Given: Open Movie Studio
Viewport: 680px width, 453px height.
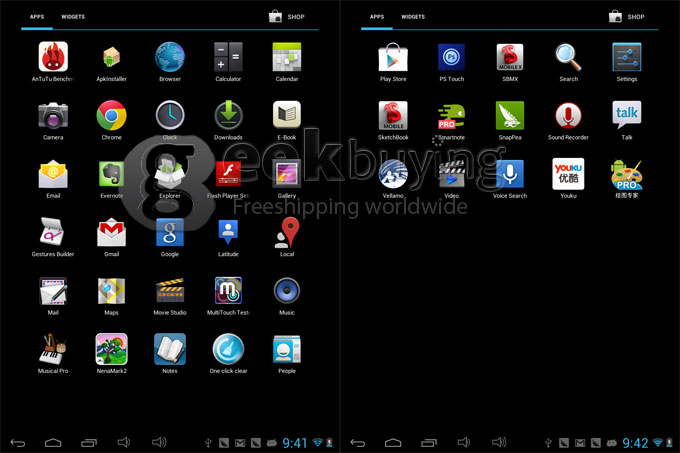Looking at the screenshot, I should [x=170, y=291].
